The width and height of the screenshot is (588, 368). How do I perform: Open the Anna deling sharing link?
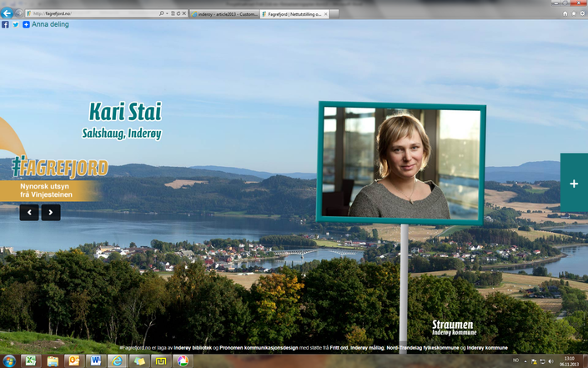pos(50,24)
